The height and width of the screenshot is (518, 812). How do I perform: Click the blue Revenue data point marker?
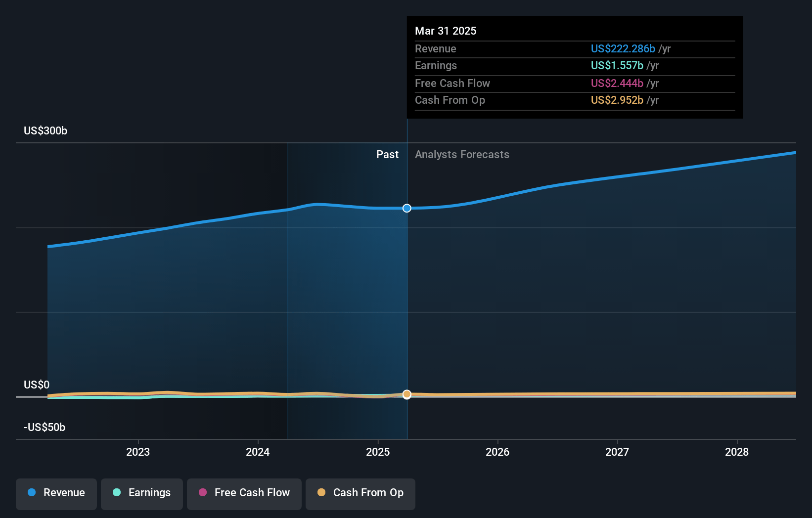pyautogui.click(x=407, y=208)
